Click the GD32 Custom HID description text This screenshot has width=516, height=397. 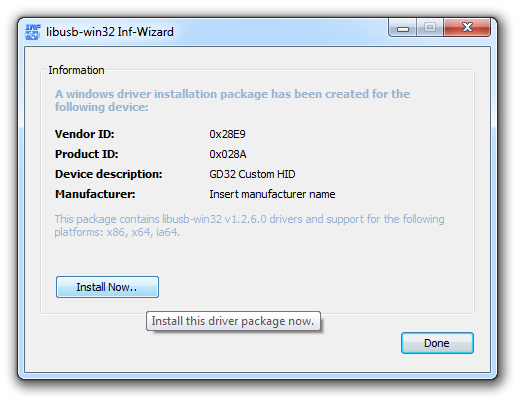[x=252, y=174]
